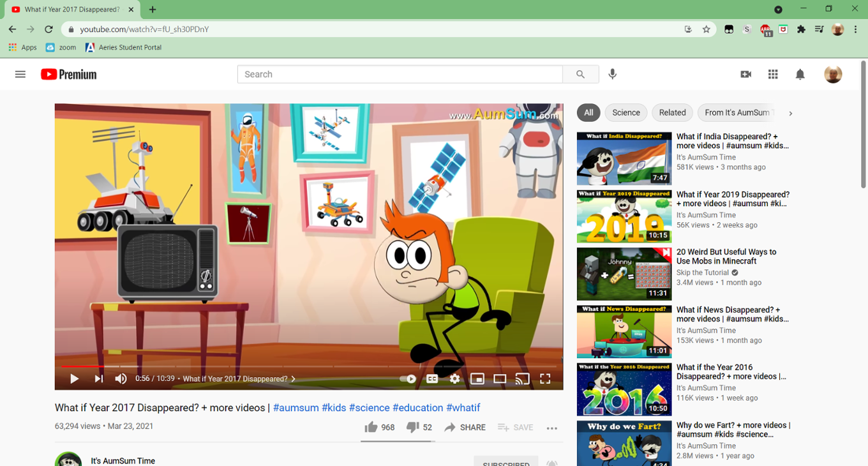This screenshot has width=868, height=466.
Task: Skip to the next video
Action: [98, 379]
